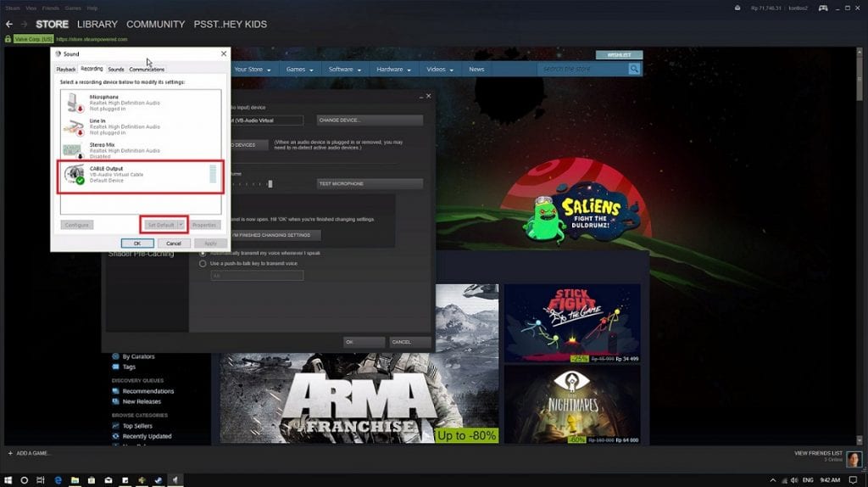Select the Line In recording device
Screen dimensions: 868x487
point(141,126)
